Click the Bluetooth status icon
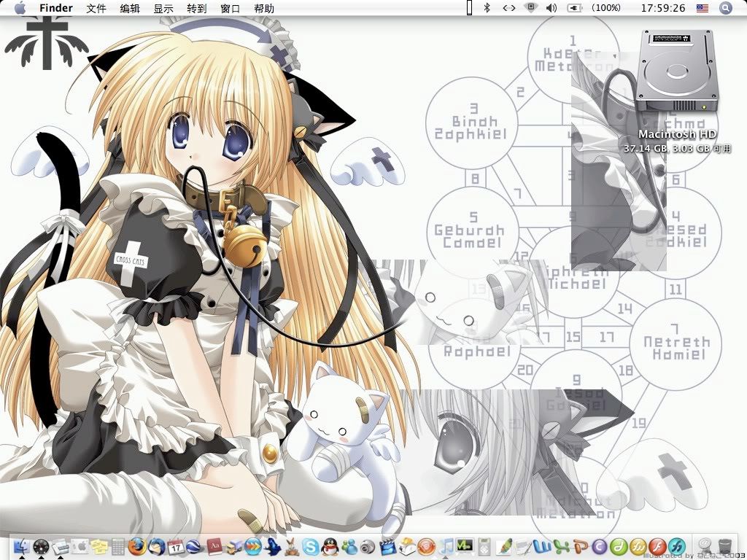 pos(487,7)
